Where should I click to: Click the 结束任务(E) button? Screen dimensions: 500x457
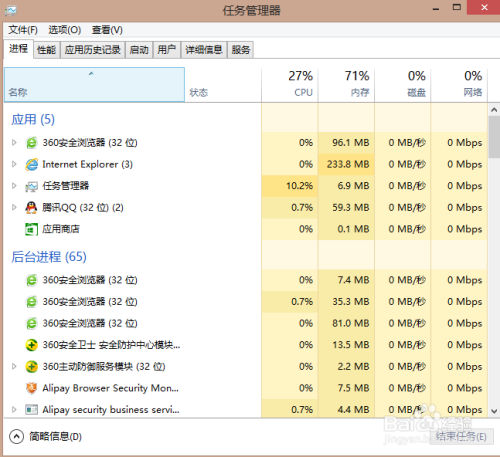tap(461, 436)
